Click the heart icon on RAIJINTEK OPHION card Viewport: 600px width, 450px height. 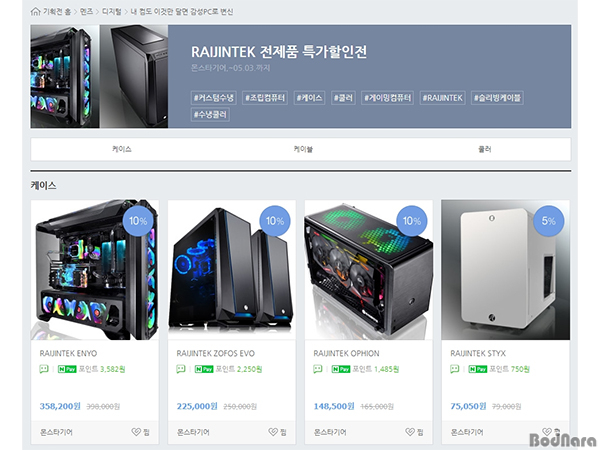410,432
